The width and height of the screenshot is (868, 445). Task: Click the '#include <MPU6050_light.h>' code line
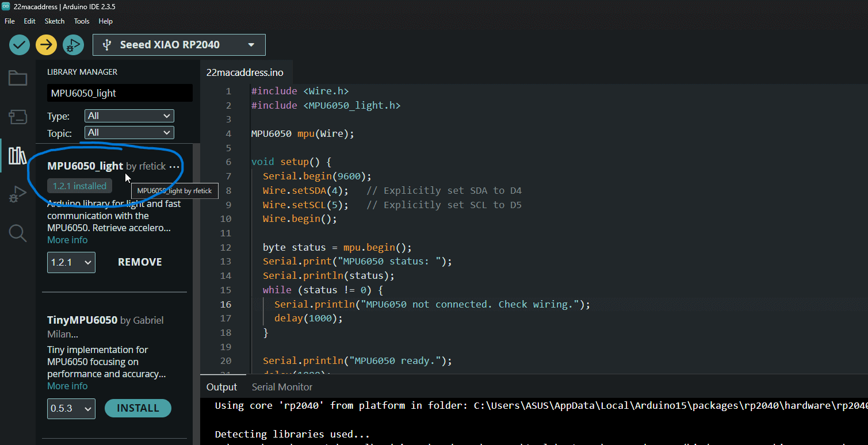pos(326,105)
